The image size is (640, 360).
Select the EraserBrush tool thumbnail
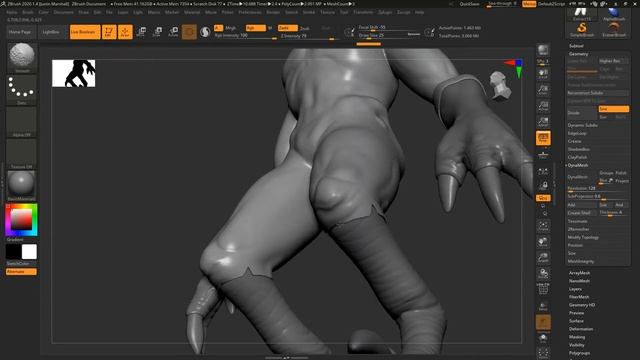[x=614, y=29]
